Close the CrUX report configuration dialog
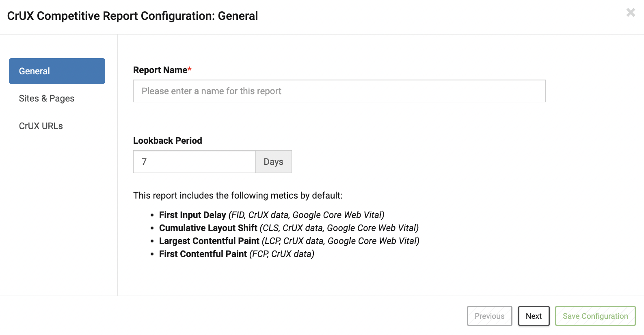 click(x=631, y=13)
